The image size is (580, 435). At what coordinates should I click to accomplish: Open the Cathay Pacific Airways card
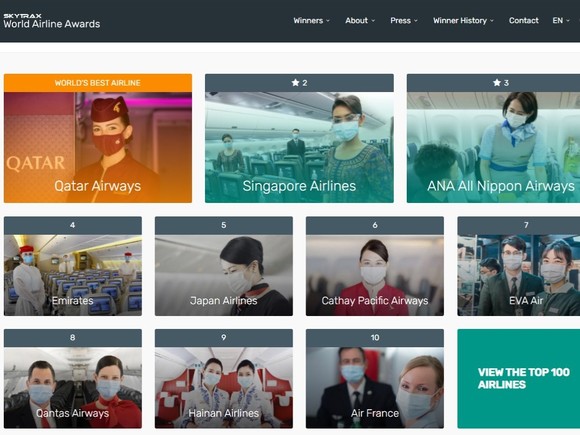point(375,266)
